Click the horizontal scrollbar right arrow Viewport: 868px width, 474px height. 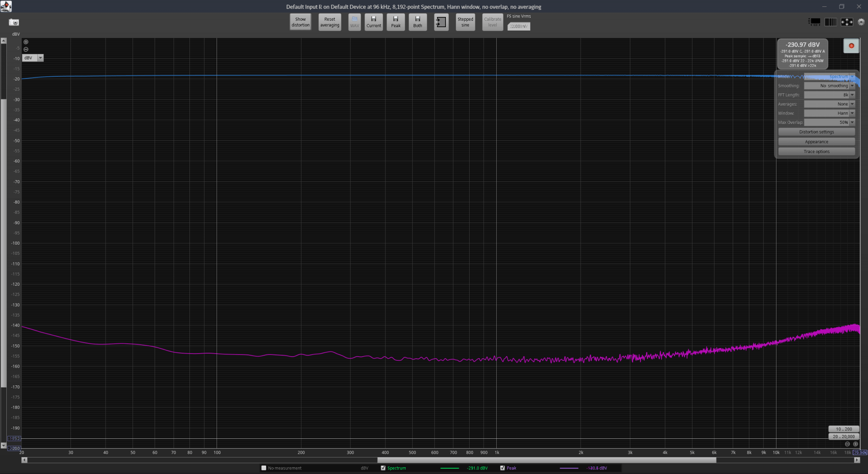click(857, 460)
